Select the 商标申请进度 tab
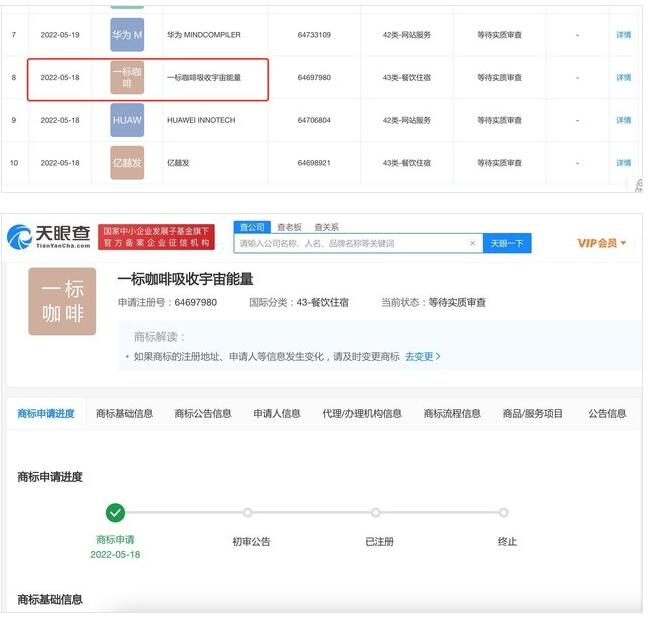The width and height of the screenshot is (648, 620). [46, 413]
